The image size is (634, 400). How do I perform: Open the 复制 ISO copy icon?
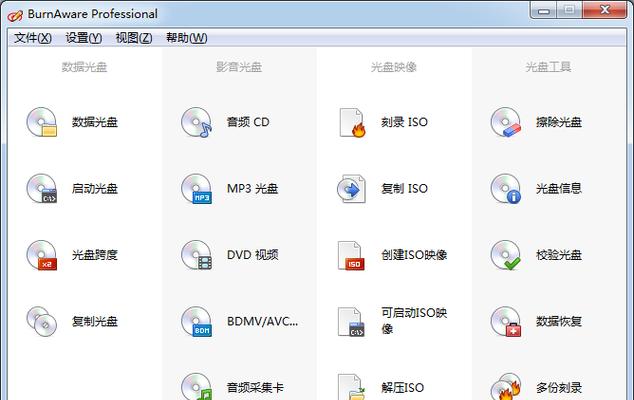(x=351, y=189)
